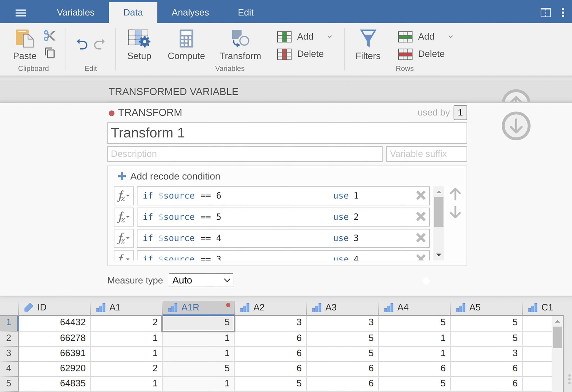
Task: Open the Measure type Auto dropdown
Action: (201, 280)
